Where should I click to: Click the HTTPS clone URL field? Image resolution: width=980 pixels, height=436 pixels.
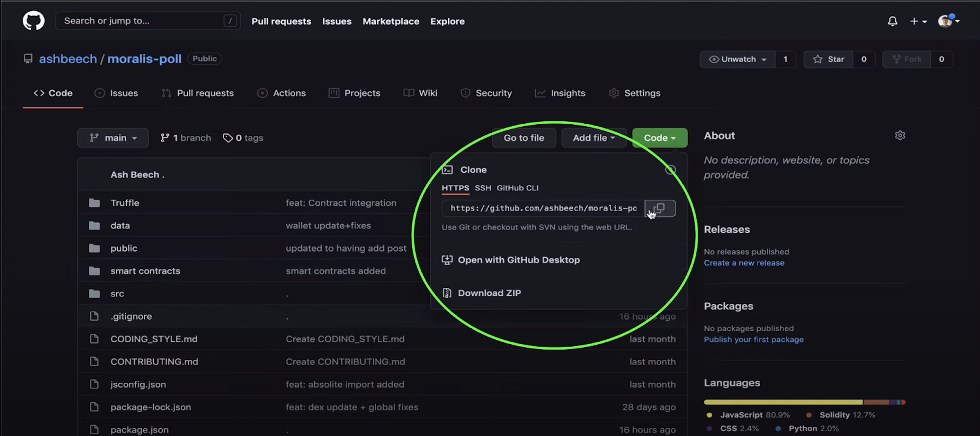[x=543, y=208]
